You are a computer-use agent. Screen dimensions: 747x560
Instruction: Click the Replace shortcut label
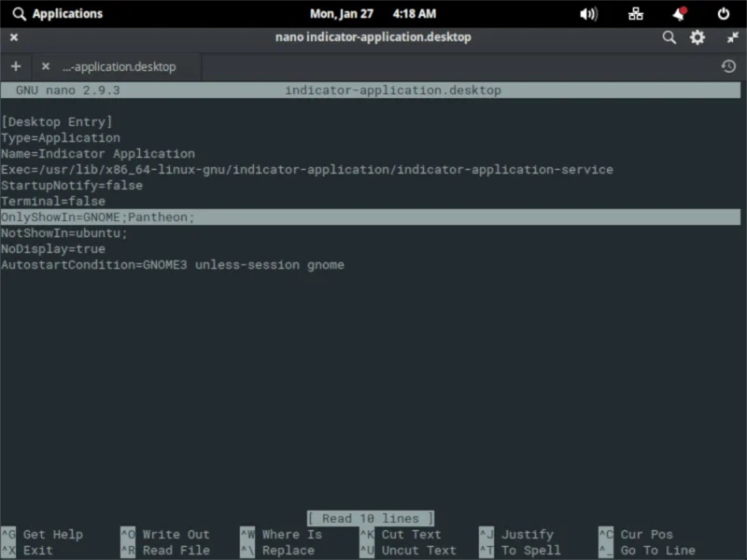pyautogui.click(x=288, y=551)
